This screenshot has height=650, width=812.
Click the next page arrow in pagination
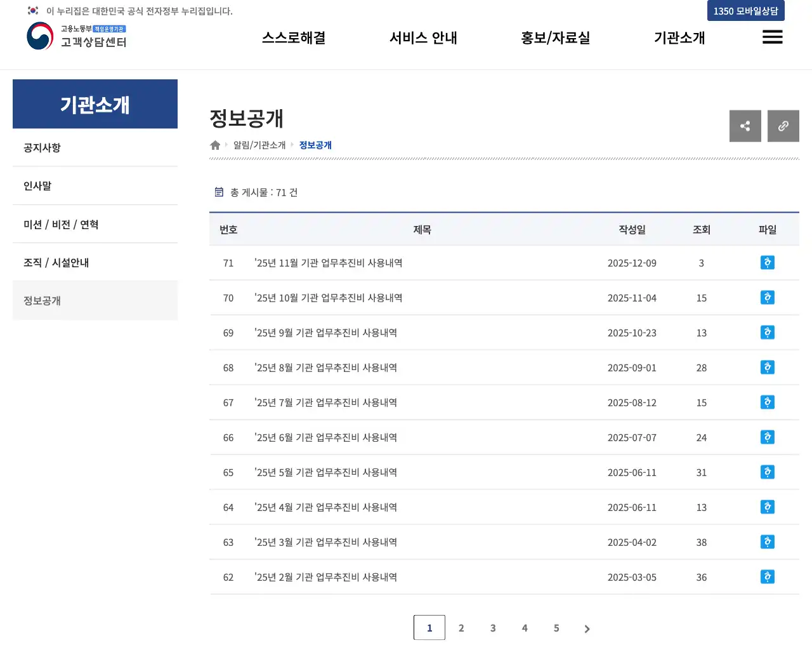click(587, 628)
